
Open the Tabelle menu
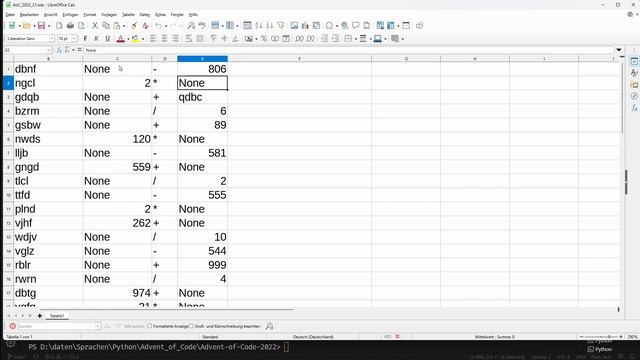(128, 14)
